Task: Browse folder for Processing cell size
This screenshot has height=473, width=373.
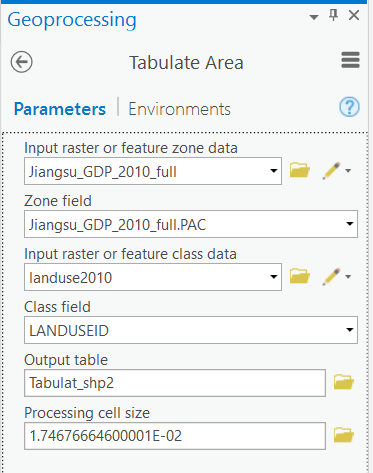Action: pyautogui.click(x=344, y=435)
